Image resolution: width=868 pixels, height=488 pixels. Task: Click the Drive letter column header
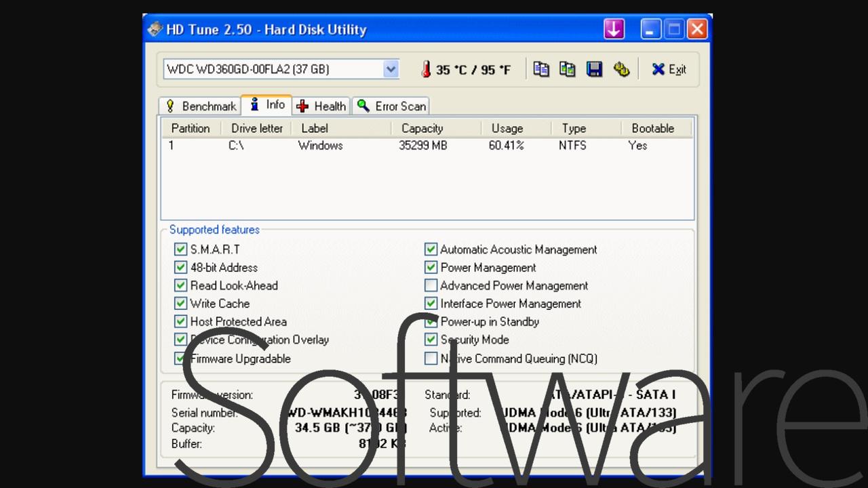256,128
